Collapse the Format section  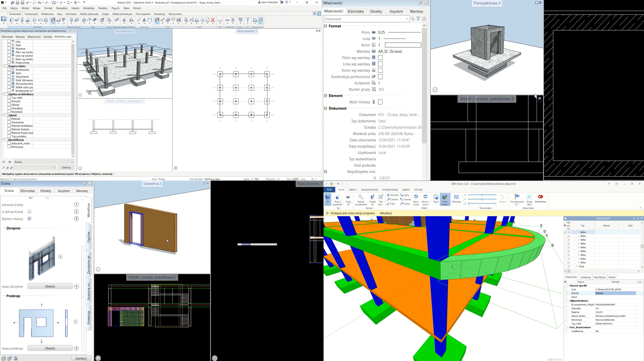pyautogui.click(x=326, y=26)
